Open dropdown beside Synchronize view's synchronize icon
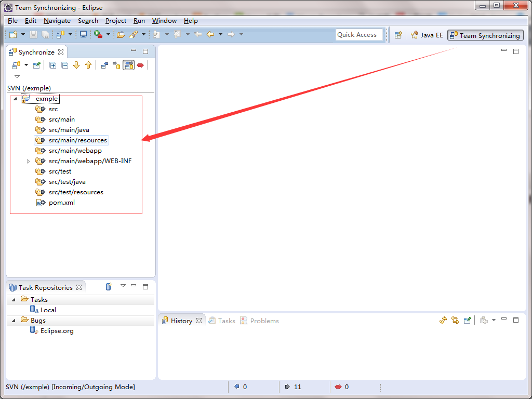This screenshot has height=399, width=532. click(26, 65)
